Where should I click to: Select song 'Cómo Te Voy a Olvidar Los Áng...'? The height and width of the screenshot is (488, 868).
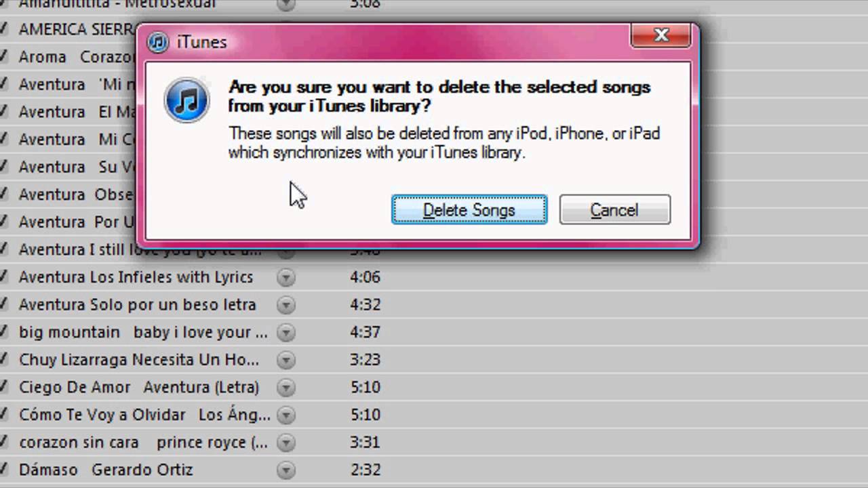144,415
